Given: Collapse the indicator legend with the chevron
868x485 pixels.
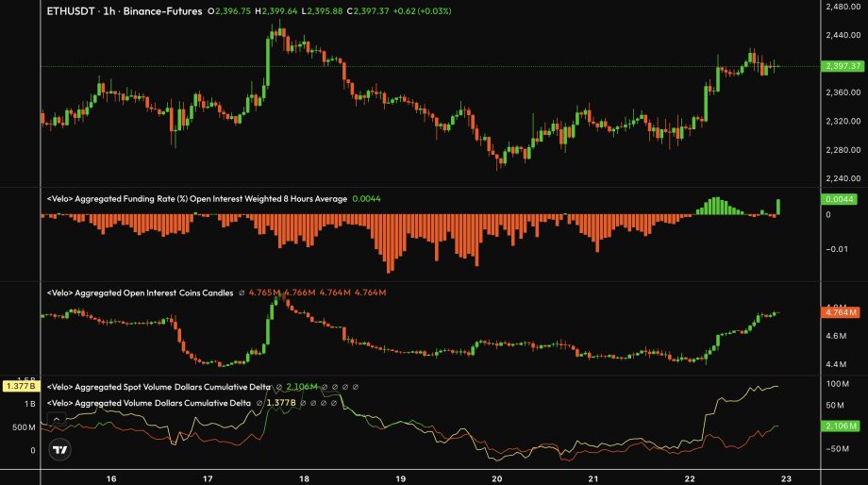Looking at the screenshot, I should (x=57, y=418).
